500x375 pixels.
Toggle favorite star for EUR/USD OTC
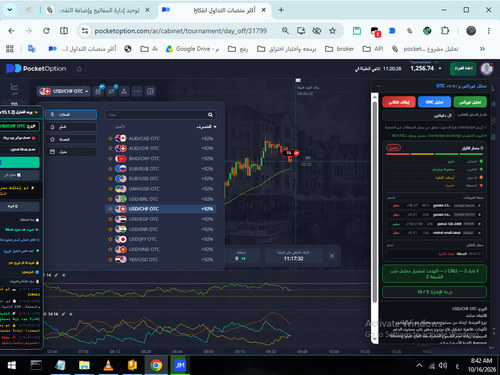[x=110, y=179]
